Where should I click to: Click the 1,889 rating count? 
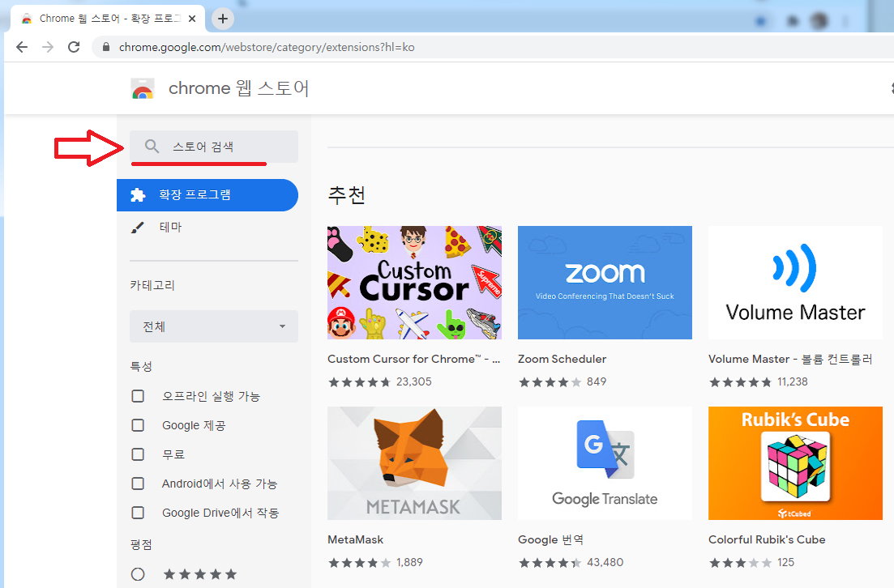pyautogui.click(x=409, y=562)
